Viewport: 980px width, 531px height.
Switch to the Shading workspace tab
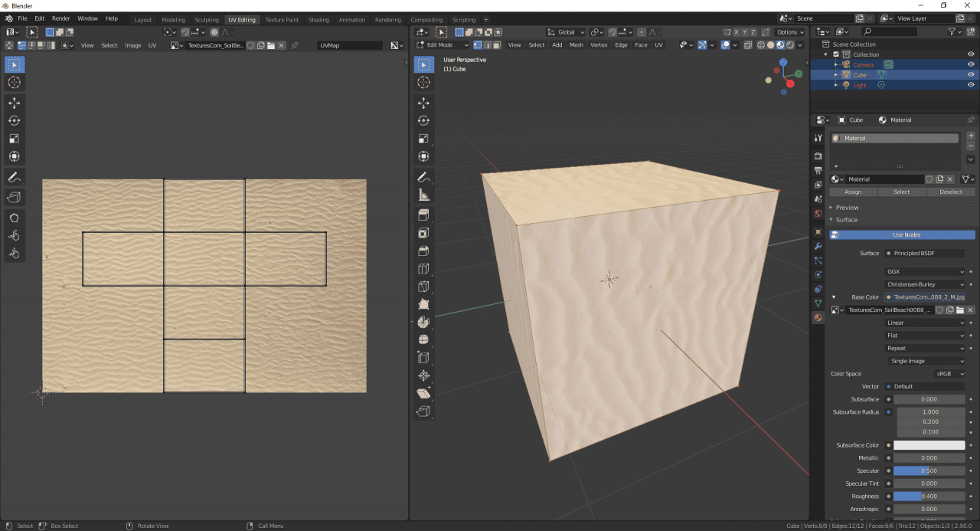click(x=318, y=20)
